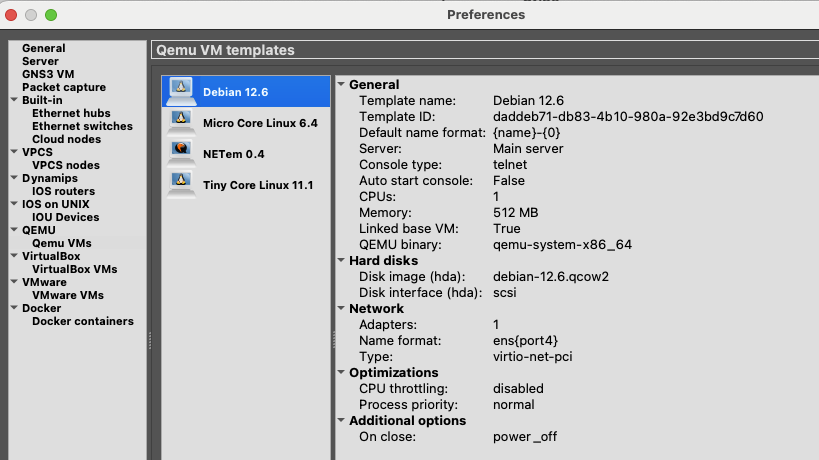Select the NETem 0.4 template
819x460 pixels.
pos(246,154)
